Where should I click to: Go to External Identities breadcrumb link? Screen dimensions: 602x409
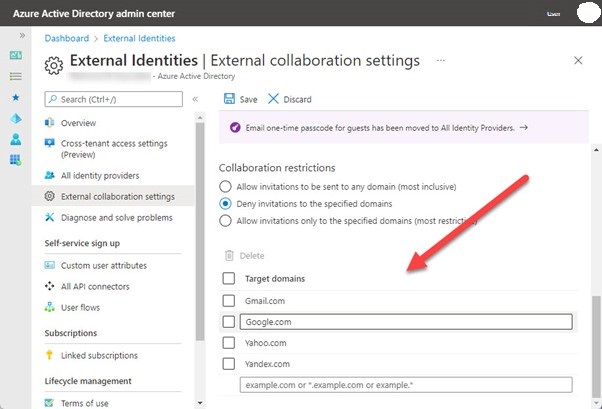point(139,38)
